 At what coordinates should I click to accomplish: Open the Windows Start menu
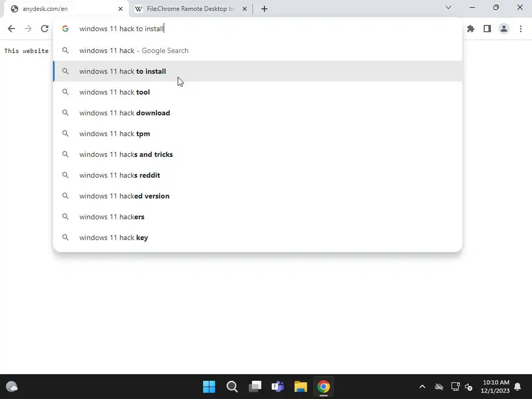[x=209, y=387]
